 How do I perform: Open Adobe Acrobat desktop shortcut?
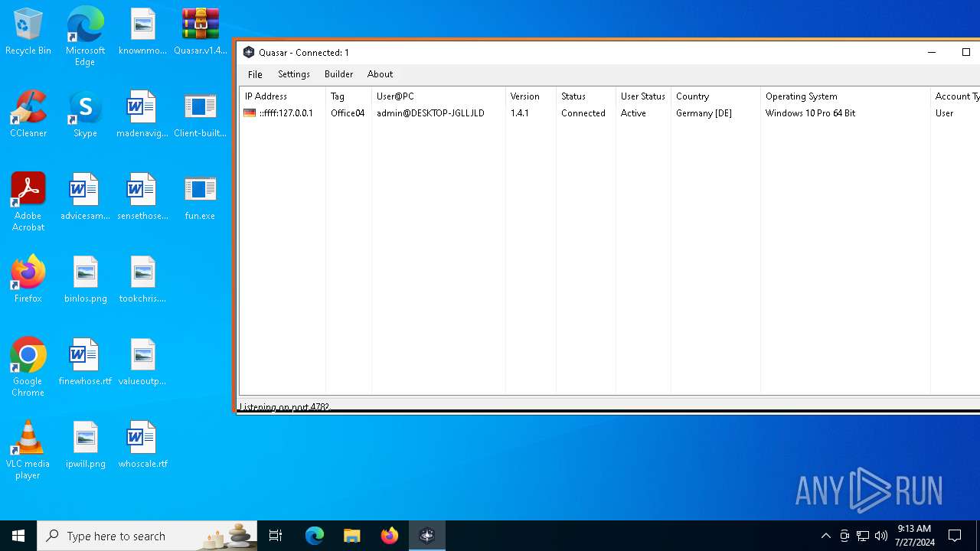(x=28, y=202)
